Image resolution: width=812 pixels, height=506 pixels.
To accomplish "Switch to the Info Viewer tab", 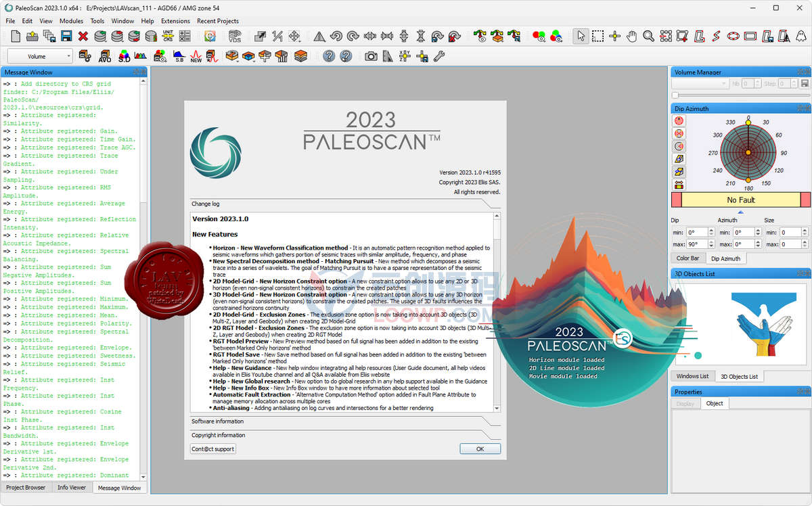I will tap(72, 487).
